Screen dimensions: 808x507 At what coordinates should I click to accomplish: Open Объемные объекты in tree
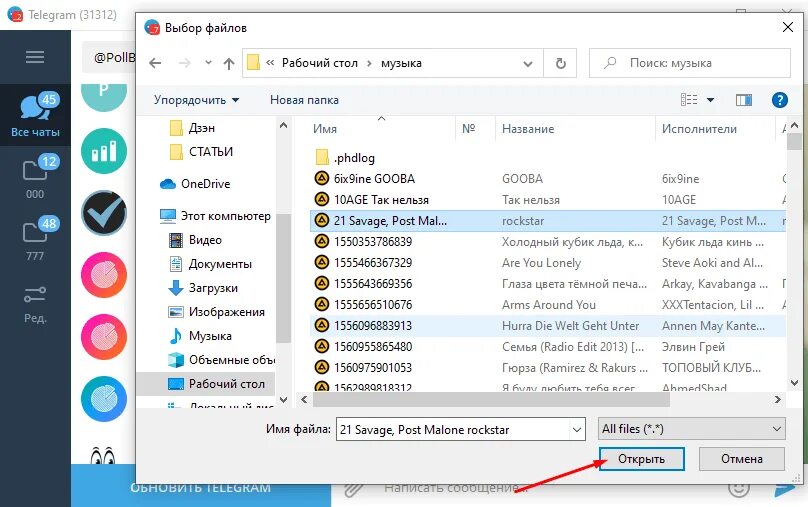click(x=222, y=360)
